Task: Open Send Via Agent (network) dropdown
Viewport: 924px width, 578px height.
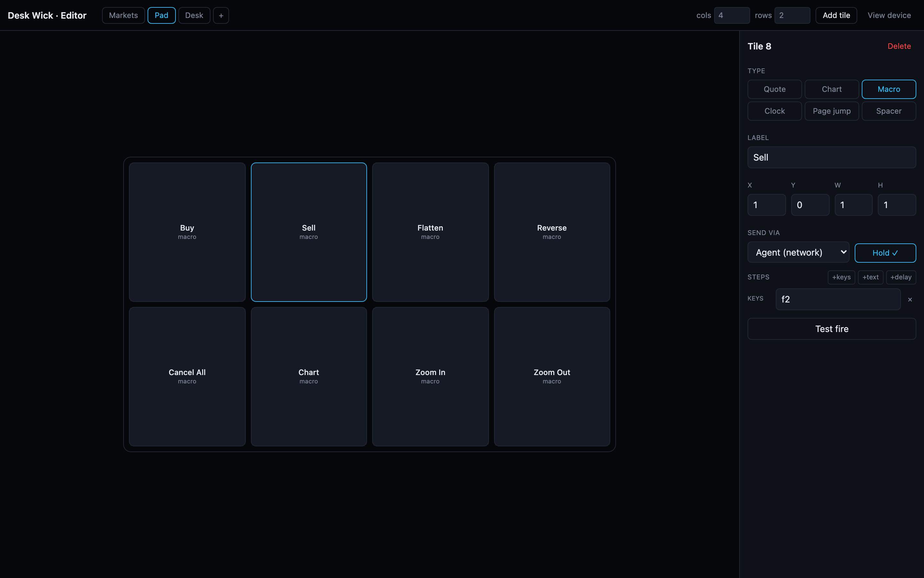Action: (798, 252)
